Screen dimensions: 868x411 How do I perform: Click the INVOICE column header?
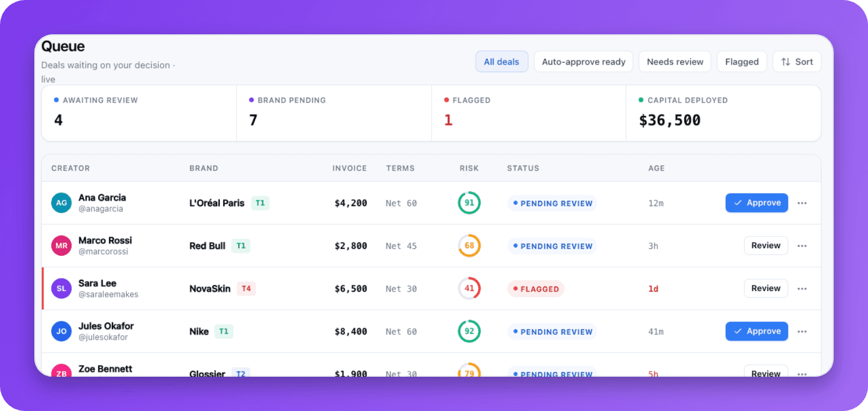[x=349, y=168]
